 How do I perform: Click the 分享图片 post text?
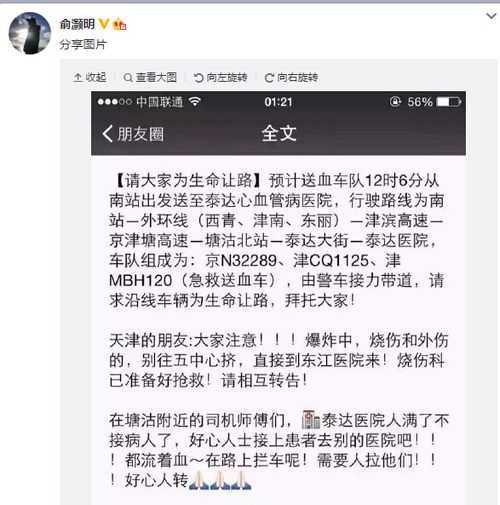click(x=83, y=44)
